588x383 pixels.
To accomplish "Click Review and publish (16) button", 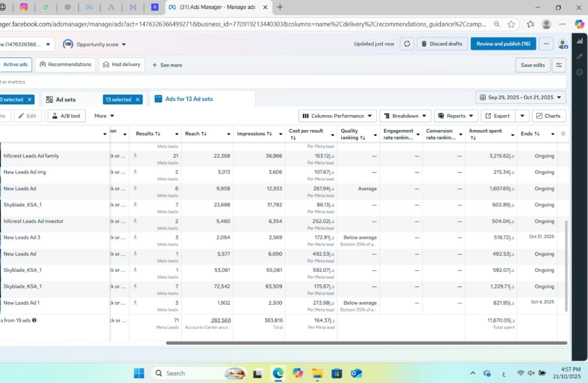I will (503, 44).
